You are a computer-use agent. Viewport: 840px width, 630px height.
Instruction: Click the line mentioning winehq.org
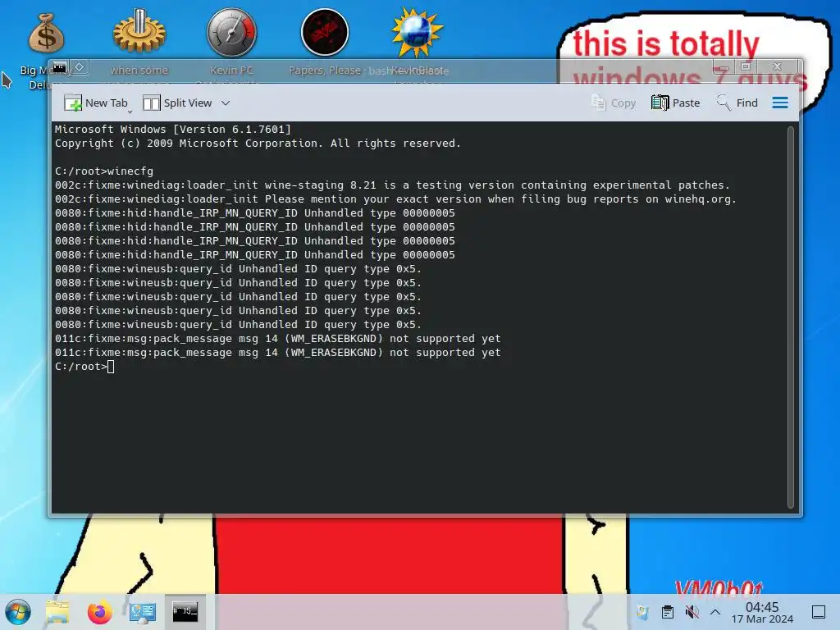tap(395, 199)
